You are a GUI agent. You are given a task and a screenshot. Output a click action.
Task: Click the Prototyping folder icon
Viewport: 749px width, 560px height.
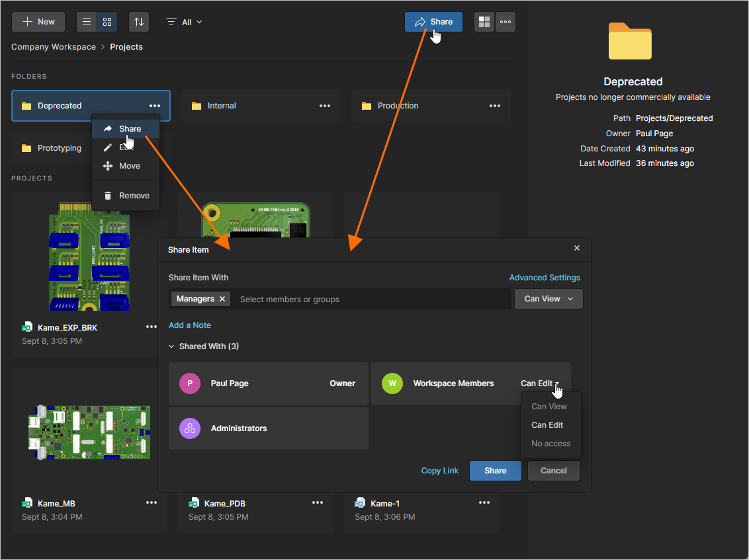click(26, 148)
